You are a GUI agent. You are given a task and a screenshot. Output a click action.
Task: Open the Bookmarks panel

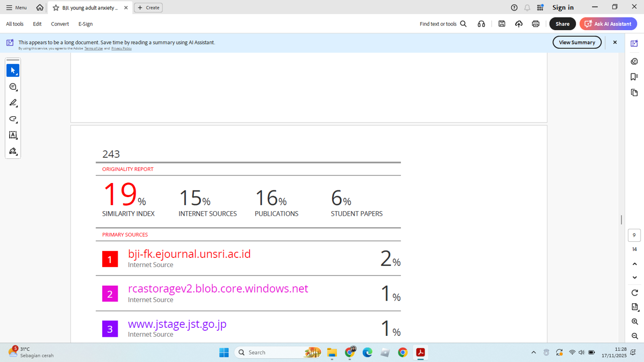click(x=634, y=77)
